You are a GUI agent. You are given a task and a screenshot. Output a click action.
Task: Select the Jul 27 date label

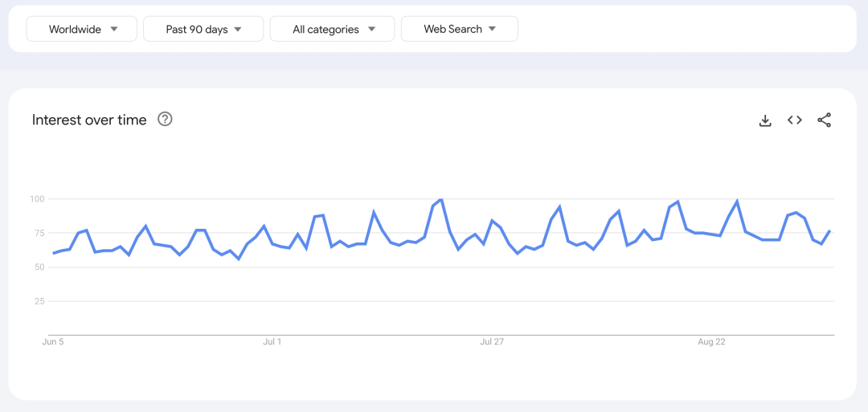(492, 342)
